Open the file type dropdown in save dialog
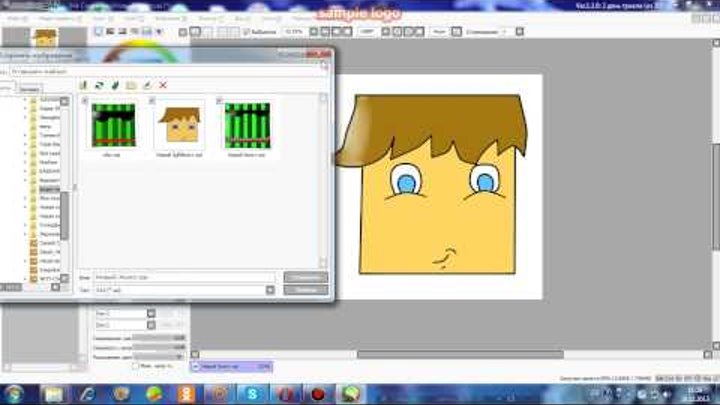The width and height of the screenshot is (720, 405). (270, 289)
